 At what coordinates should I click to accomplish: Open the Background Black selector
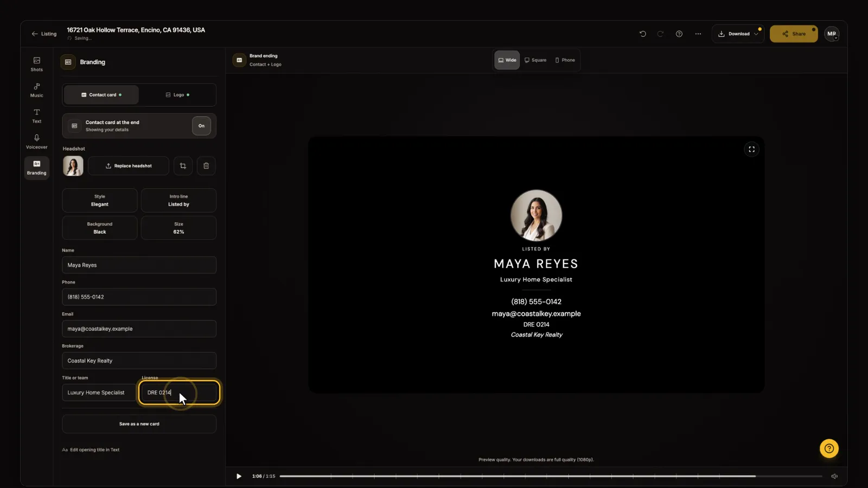100,228
